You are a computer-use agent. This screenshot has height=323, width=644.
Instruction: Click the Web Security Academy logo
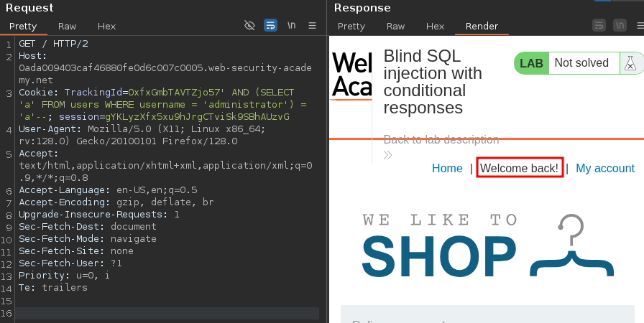point(351,75)
